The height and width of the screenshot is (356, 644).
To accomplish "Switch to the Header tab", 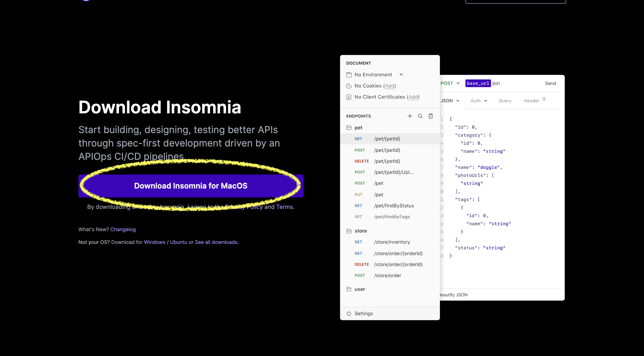I will (x=531, y=101).
